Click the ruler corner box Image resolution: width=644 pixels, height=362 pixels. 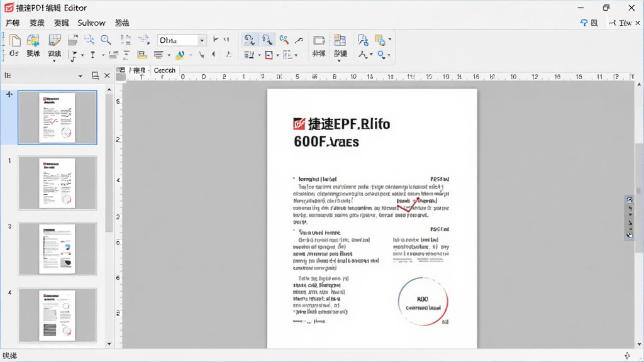point(120,77)
